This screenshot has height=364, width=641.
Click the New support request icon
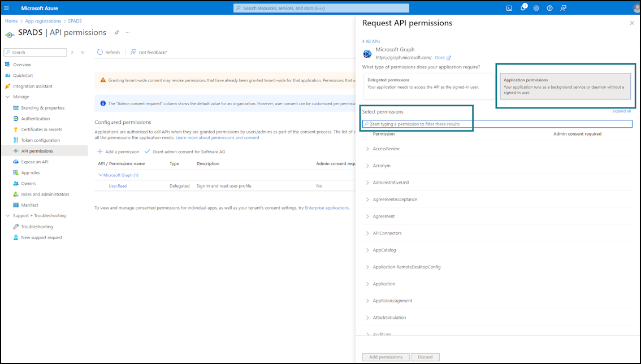15,237
